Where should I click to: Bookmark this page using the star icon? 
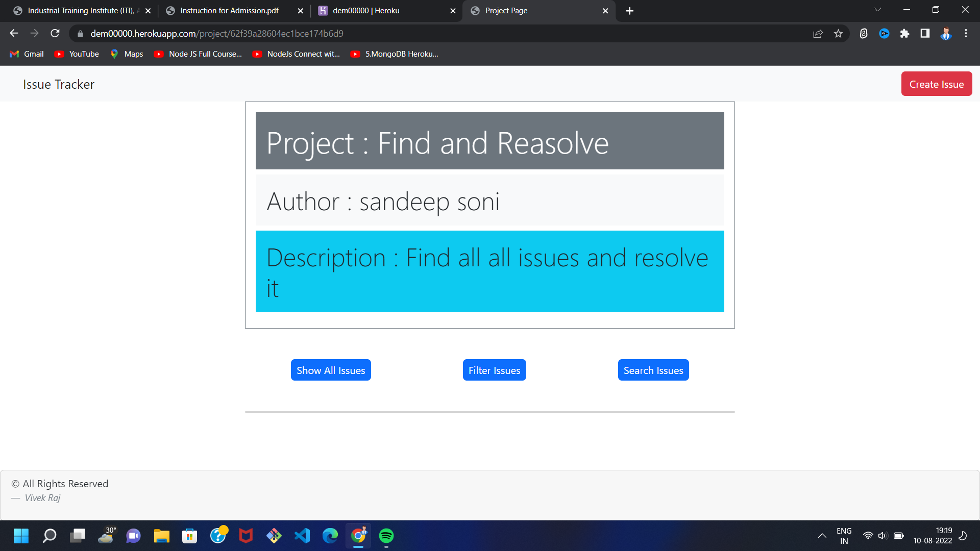tap(838, 33)
